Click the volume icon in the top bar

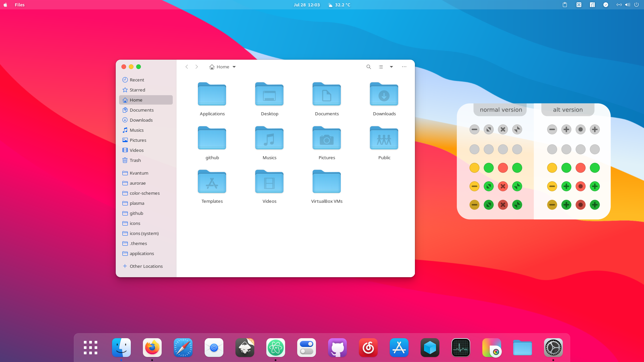(627, 5)
